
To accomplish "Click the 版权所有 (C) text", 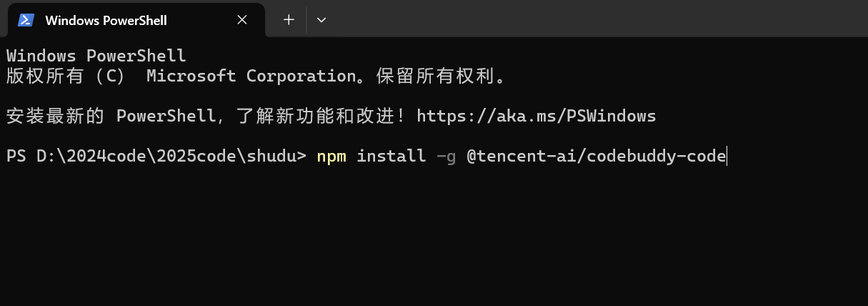I will 66,75.
